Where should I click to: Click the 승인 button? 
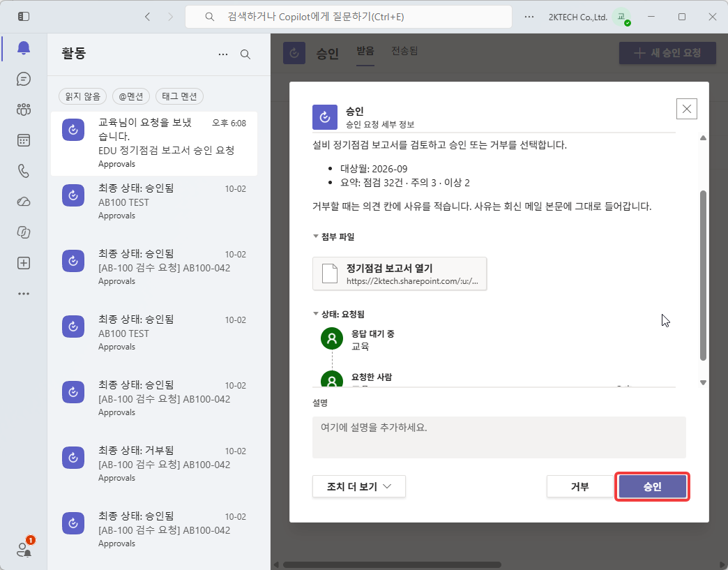coord(652,486)
